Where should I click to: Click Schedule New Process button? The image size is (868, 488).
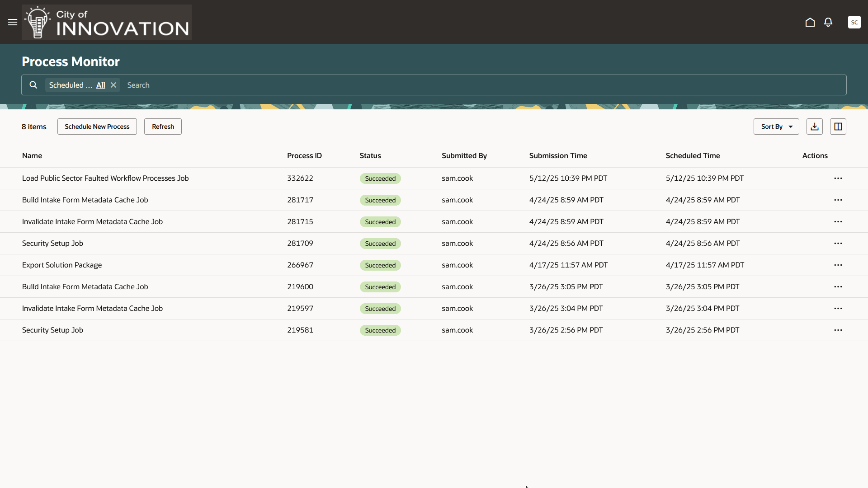click(97, 127)
